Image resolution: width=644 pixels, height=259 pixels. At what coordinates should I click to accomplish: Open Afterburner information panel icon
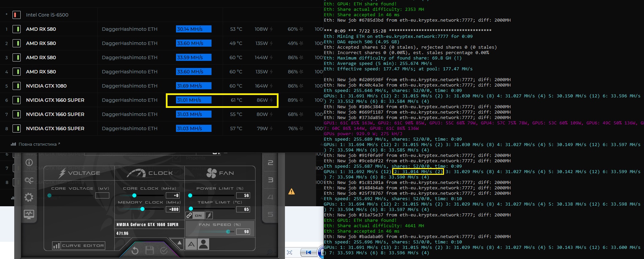coord(29,163)
